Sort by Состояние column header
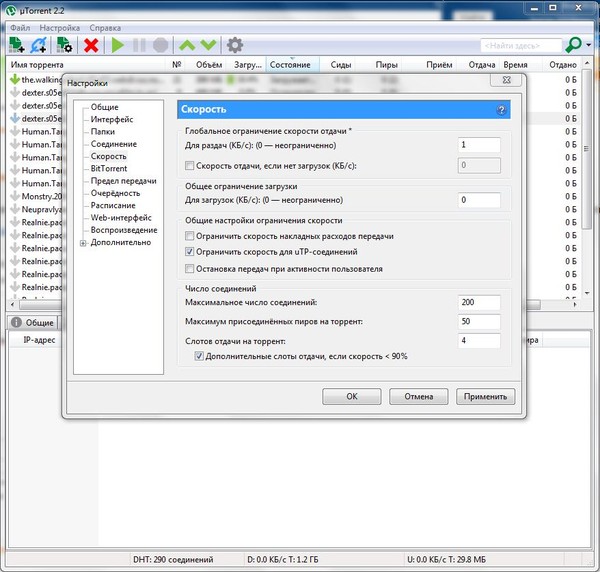The width and height of the screenshot is (600, 572). (292, 65)
